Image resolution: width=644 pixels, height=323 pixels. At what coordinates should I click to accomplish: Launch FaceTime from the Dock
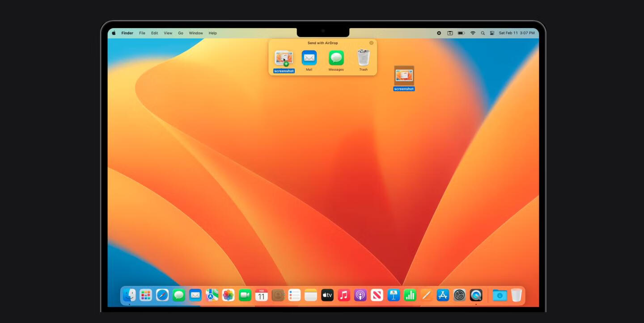click(245, 295)
